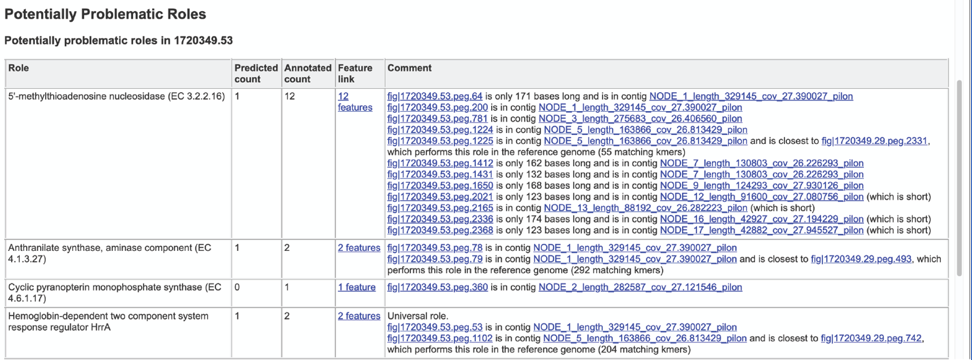
Task: Open "2 features" link in HrrA regulator row
Action: [359, 316]
